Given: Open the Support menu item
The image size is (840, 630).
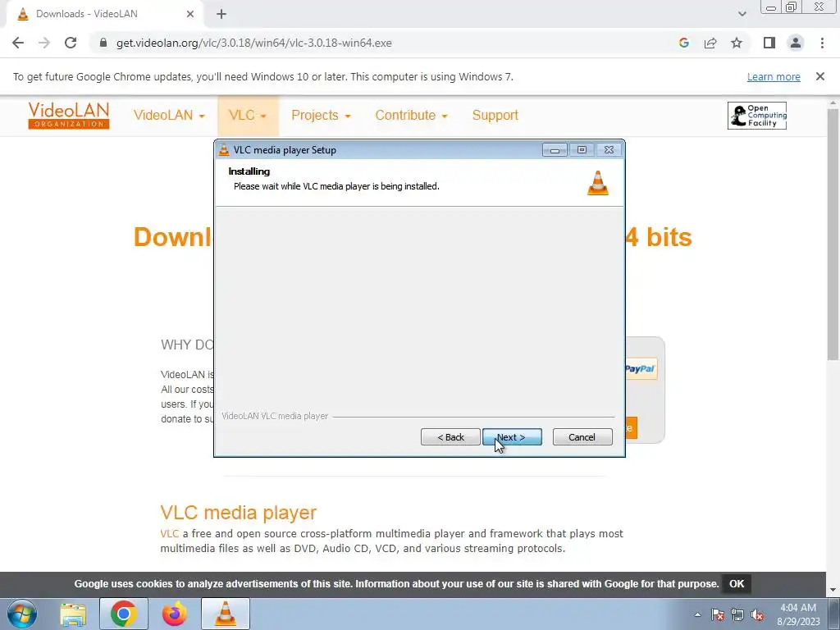Looking at the screenshot, I should (x=495, y=115).
